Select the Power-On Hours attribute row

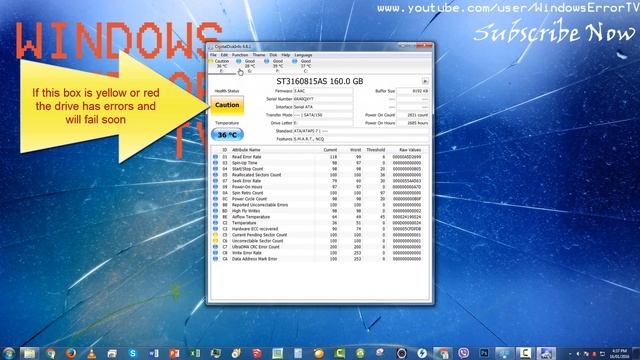point(318,187)
